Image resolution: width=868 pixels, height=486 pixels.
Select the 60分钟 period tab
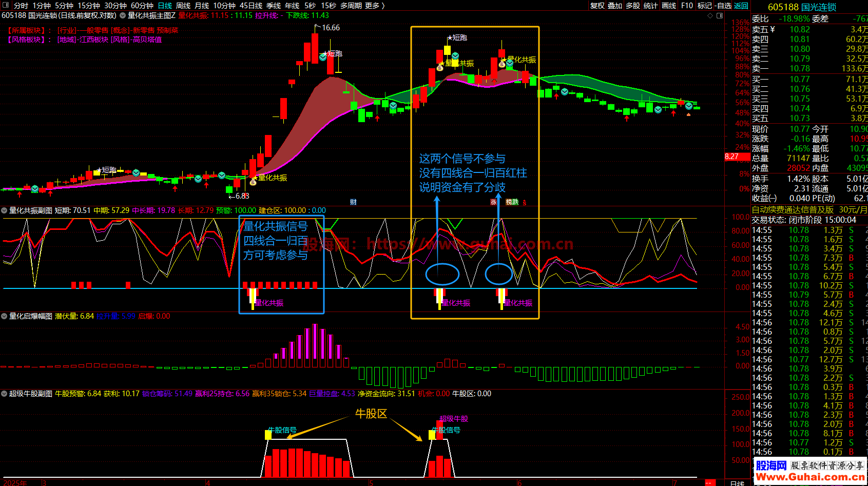pyautogui.click(x=142, y=6)
